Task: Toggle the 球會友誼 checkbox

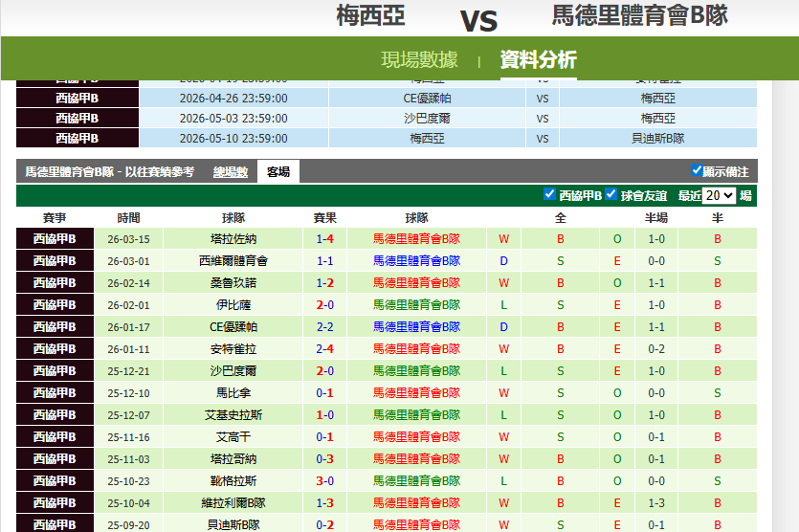Action: coord(610,194)
